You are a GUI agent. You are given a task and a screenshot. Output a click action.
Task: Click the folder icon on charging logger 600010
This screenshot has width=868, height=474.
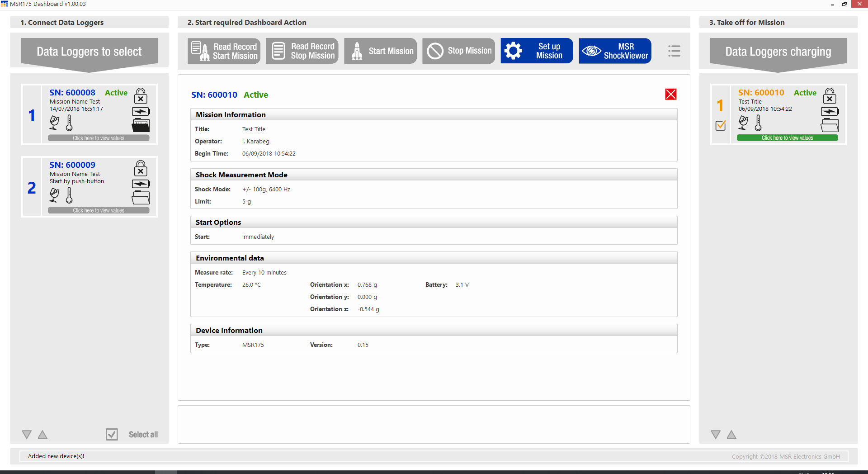coord(830,125)
